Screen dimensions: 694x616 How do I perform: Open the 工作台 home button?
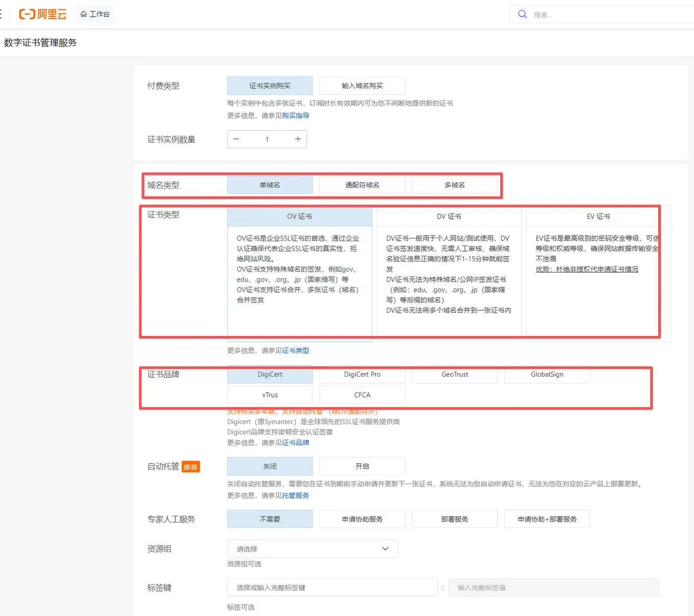95,14
